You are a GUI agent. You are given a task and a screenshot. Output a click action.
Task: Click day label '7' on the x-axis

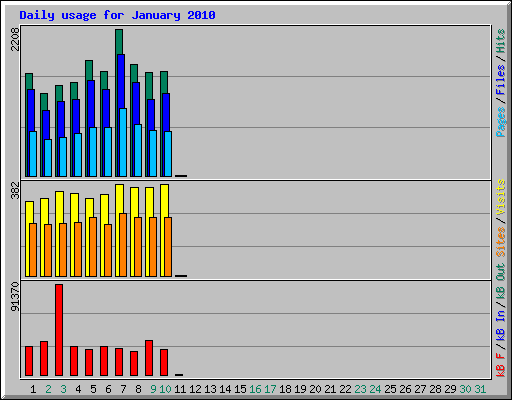[x=123, y=389]
